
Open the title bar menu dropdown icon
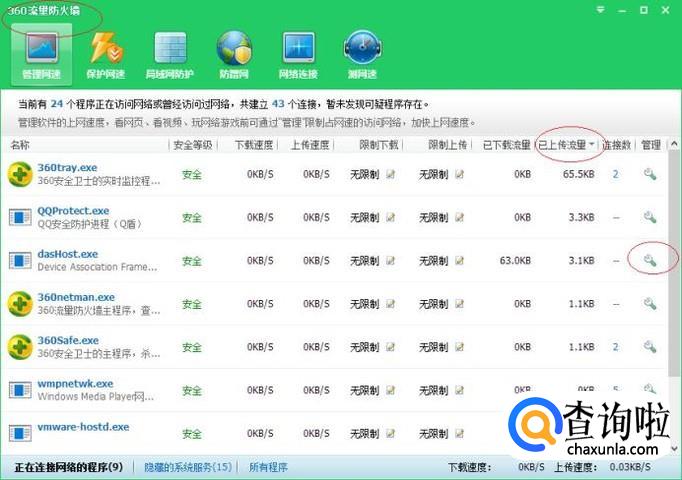click(600, 10)
